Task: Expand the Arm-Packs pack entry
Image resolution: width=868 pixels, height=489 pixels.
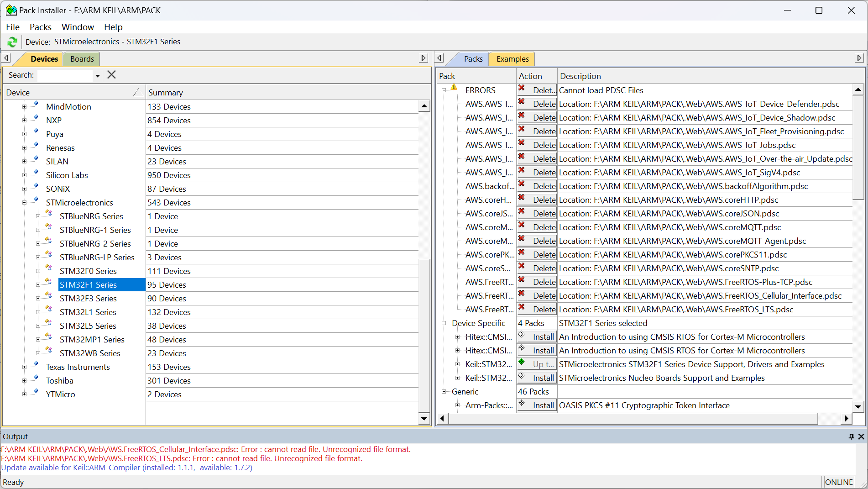Action: 457,405
